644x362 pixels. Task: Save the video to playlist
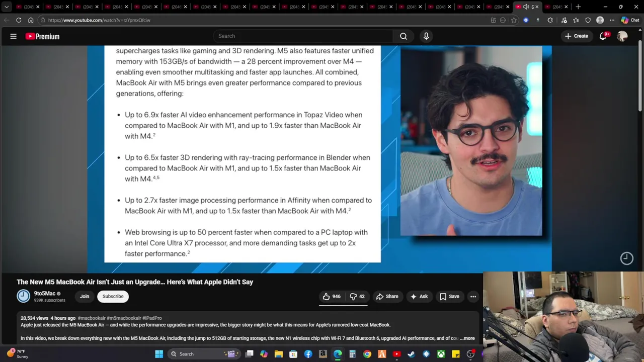click(449, 297)
